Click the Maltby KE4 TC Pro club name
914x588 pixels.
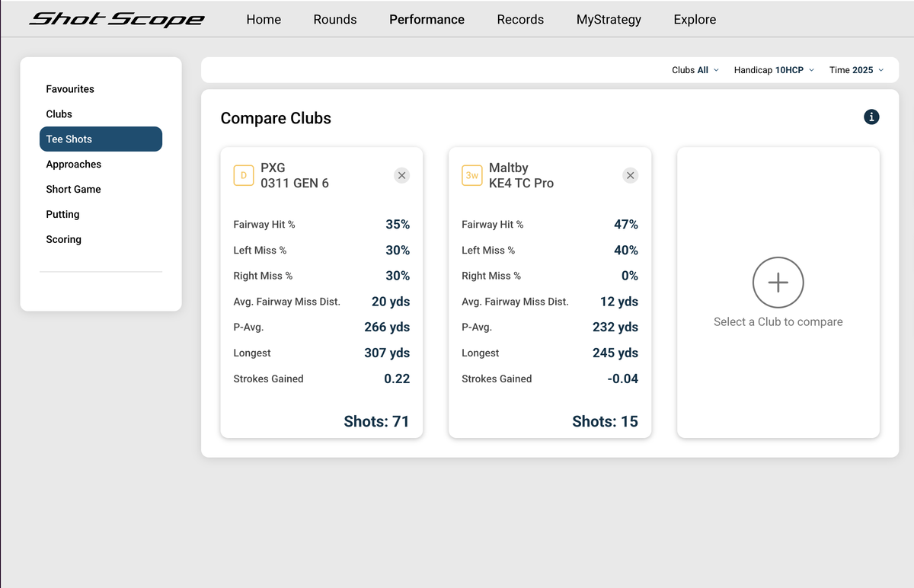[521, 175]
